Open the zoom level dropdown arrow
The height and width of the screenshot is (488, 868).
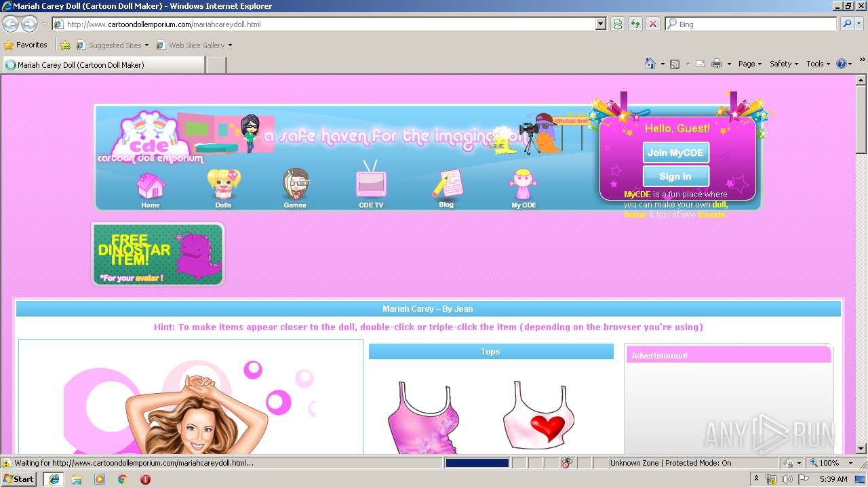[x=850, y=463]
